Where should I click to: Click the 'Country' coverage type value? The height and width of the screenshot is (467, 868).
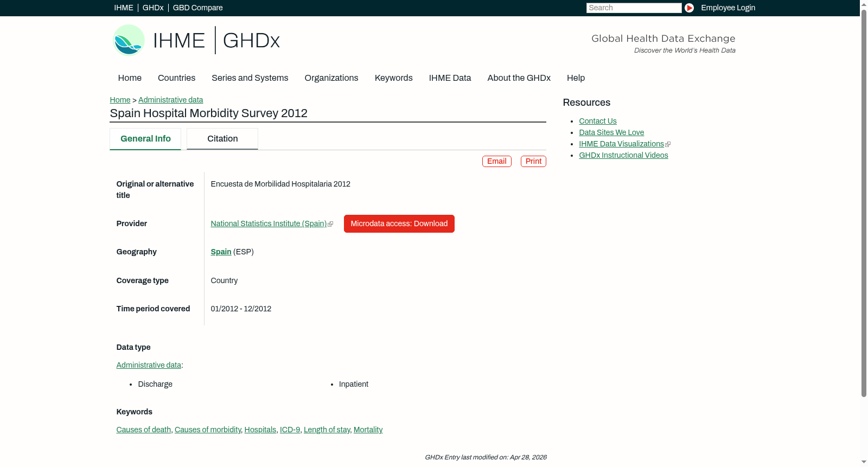tap(224, 280)
